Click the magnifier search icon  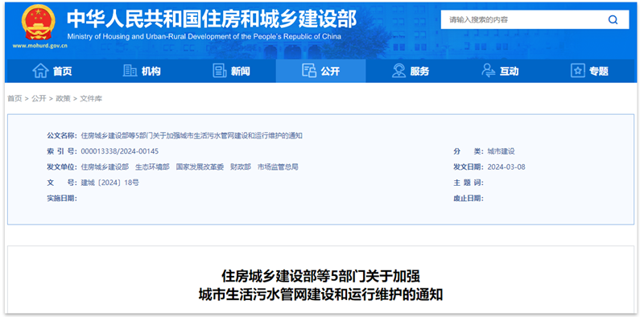coord(613,19)
